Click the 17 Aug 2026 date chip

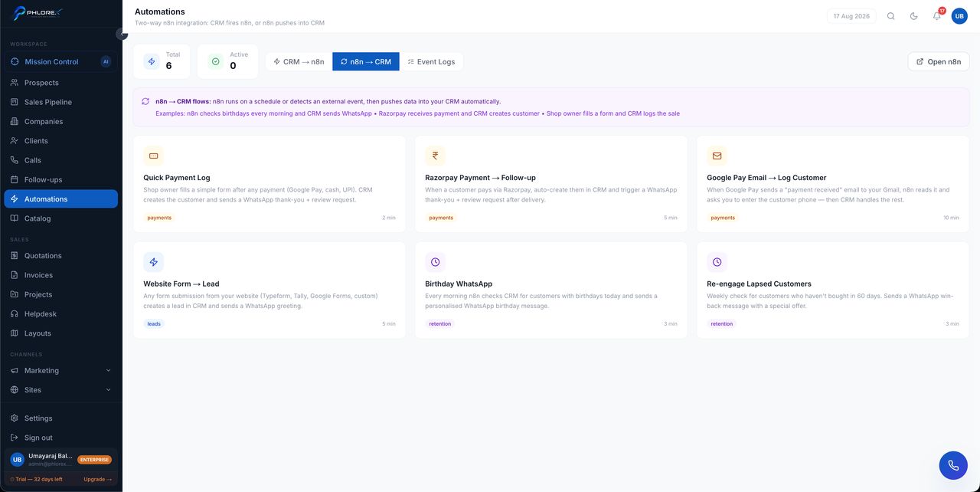[851, 16]
